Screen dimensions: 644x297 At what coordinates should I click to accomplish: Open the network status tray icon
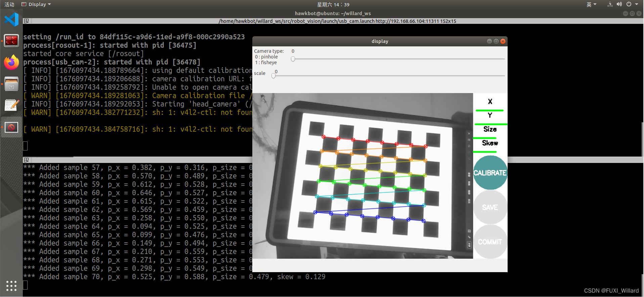pyautogui.click(x=610, y=4)
